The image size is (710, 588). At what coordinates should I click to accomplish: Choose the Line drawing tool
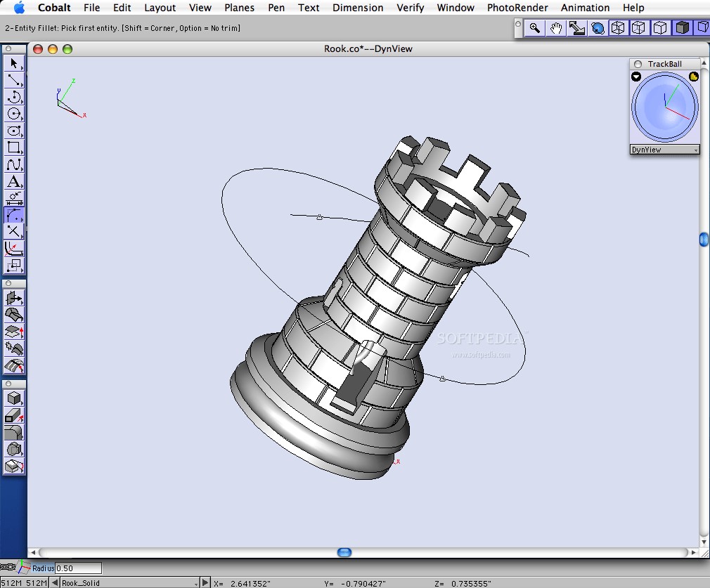click(x=14, y=80)
